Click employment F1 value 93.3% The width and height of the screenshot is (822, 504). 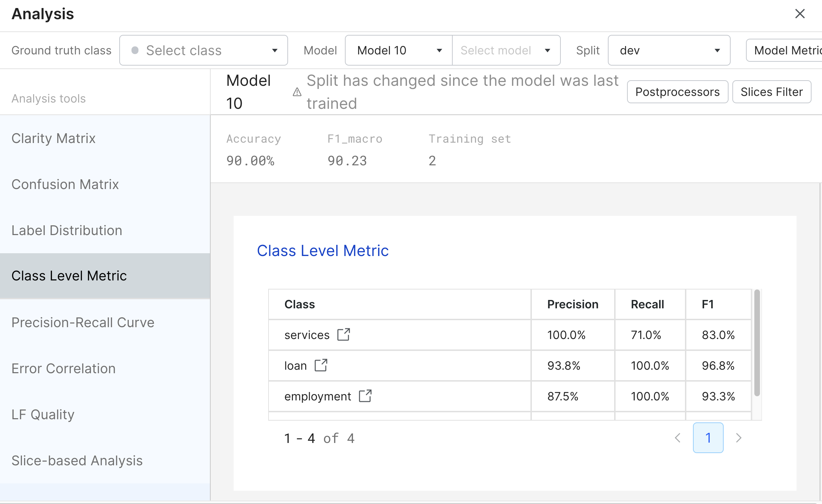(x=718, y=396)
